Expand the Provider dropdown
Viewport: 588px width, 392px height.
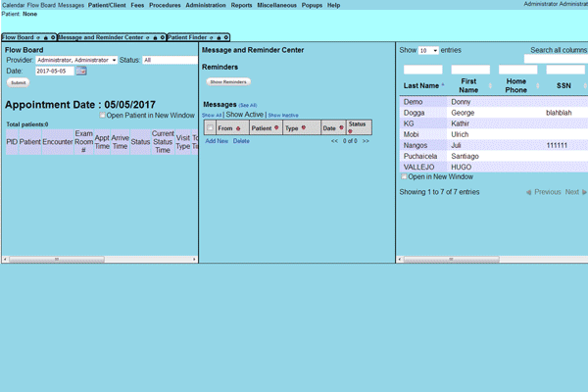(x=75, y=60)
